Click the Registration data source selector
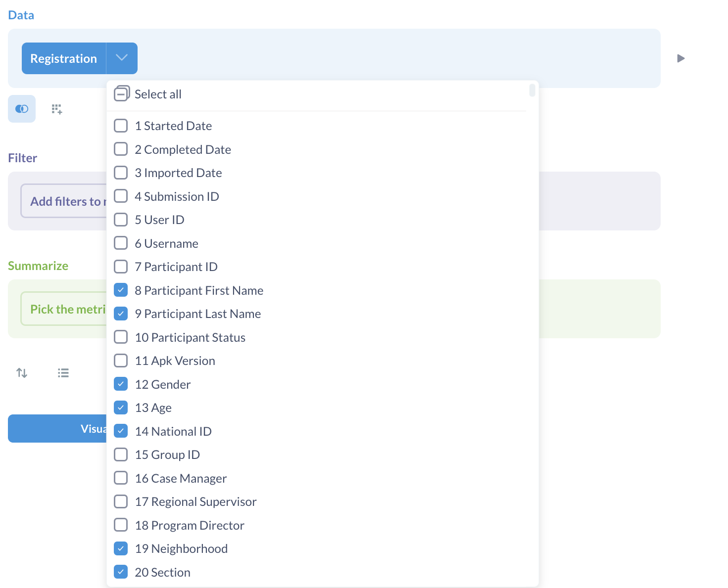728x588 pixels. point(63,58)
